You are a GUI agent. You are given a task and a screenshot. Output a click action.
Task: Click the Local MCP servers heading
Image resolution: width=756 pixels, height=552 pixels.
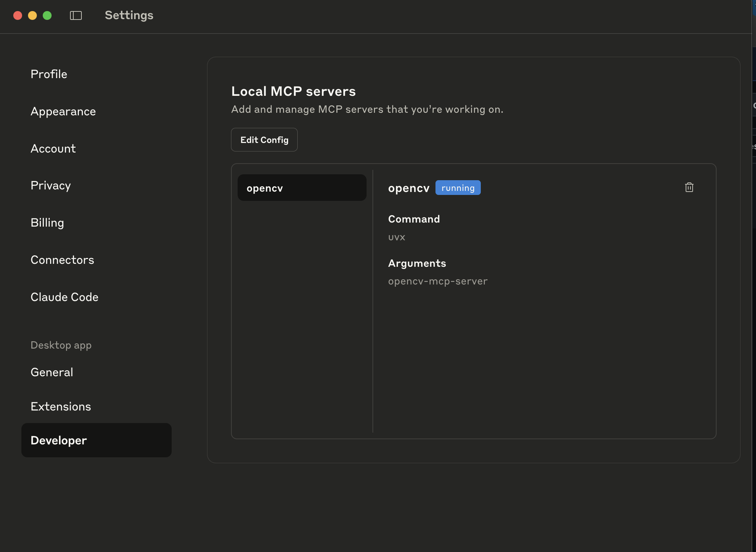(x=293, y=91)
